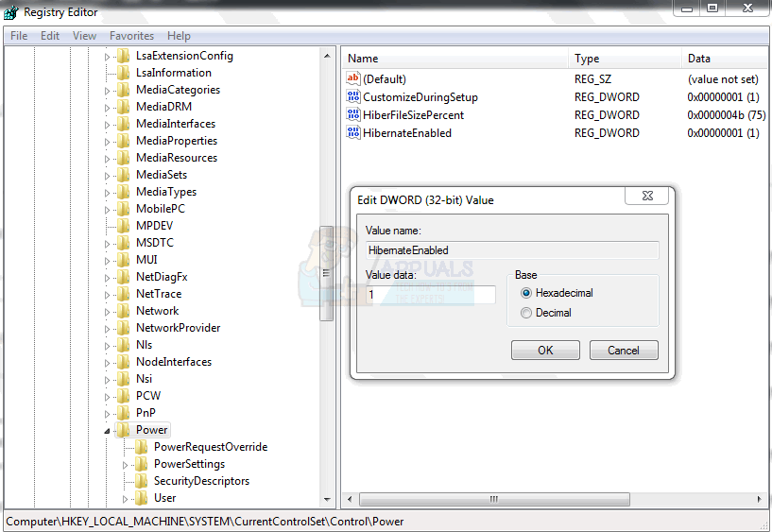Click the MediaDRM folder icon
The width and height of the screenshot is (772, 532).
(x=123, y=107)
